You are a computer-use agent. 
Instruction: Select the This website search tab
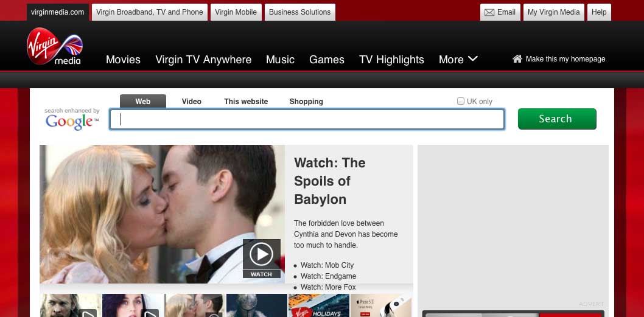coord(246,102)
